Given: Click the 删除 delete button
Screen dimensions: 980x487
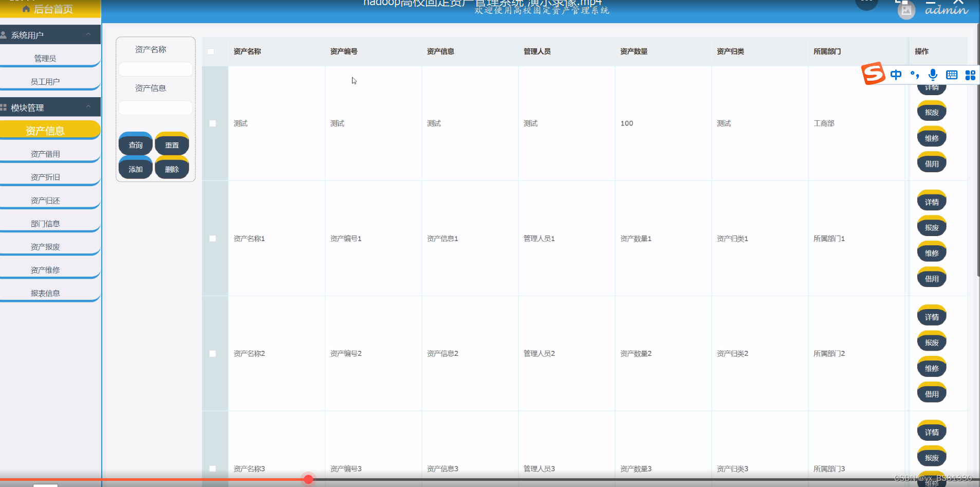Looking at the screenshot, I should point(172,169).
